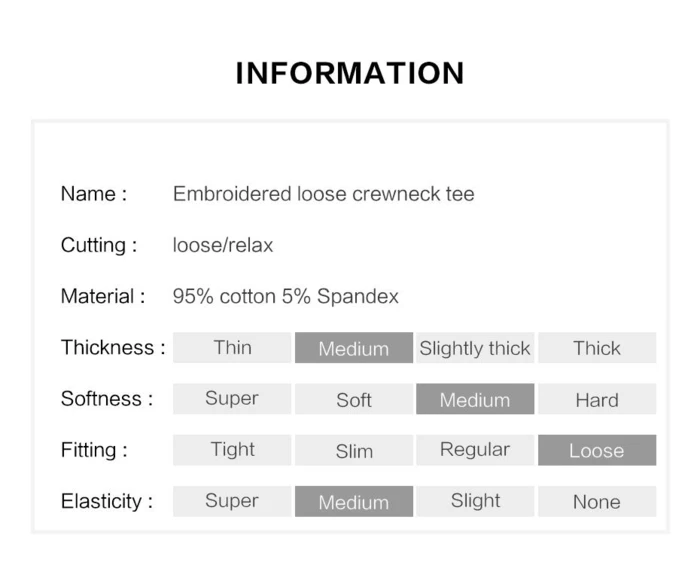The width and height of the screenshot is (700, 562).
Task: Click the product name text
Action: 324,194
